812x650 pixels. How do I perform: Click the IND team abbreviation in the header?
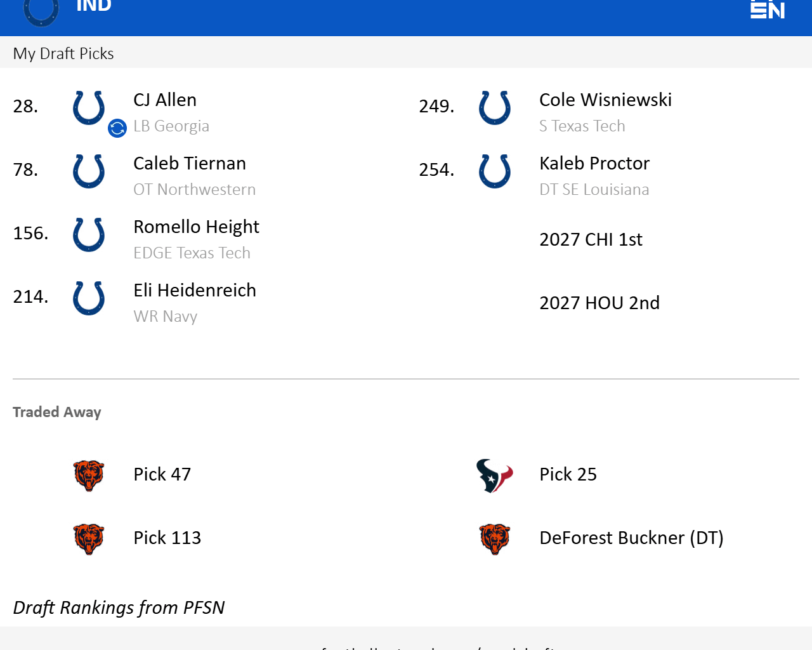94,5
